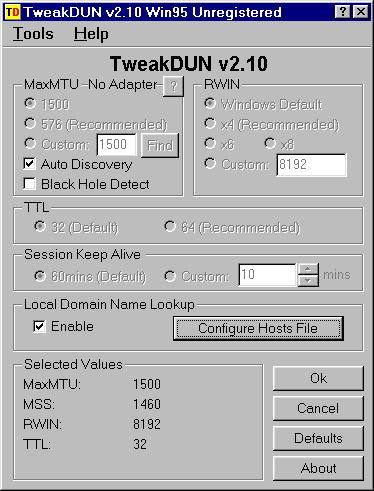Close the TweakDUN window

360,12
